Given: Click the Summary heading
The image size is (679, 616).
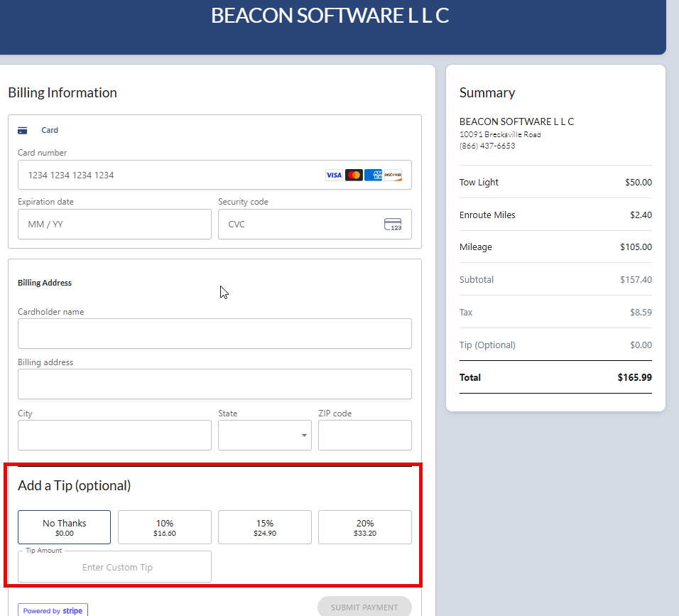Looking at the screenshot, I should point(487,92).
